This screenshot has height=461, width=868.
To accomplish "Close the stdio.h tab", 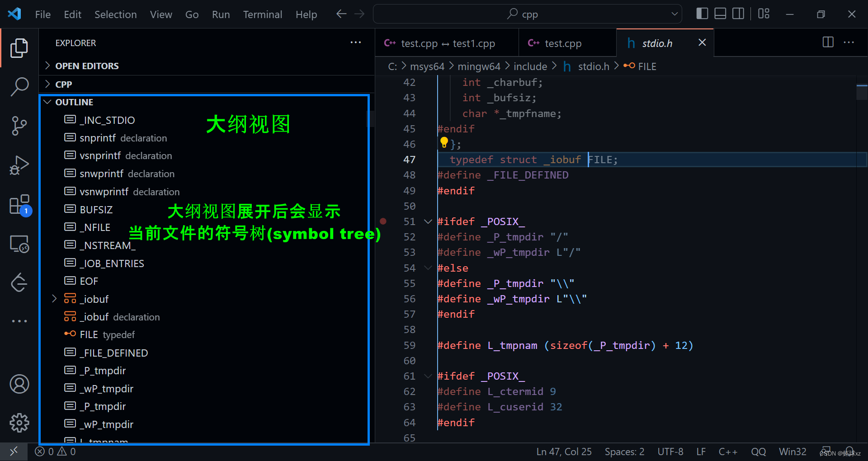I will pyautogui.click(x=702, y=42).
